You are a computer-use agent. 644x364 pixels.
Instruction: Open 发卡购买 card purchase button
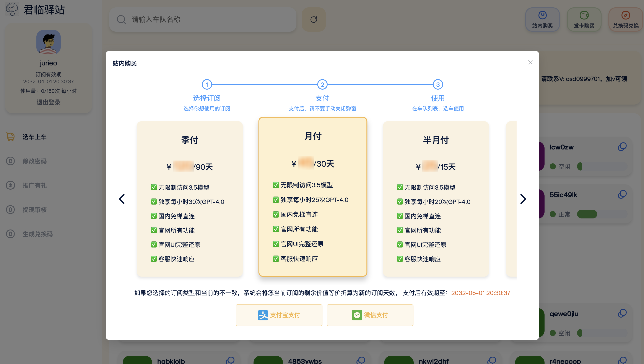(x=584, y=20)
